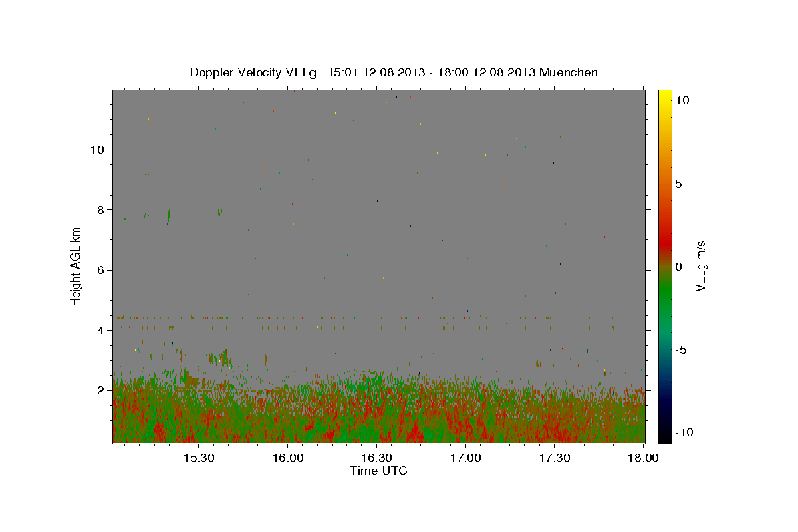This screenshot has height=532, width=798.
Task: Click 'Muenchen' in the plot title
Action: (569, 72)
